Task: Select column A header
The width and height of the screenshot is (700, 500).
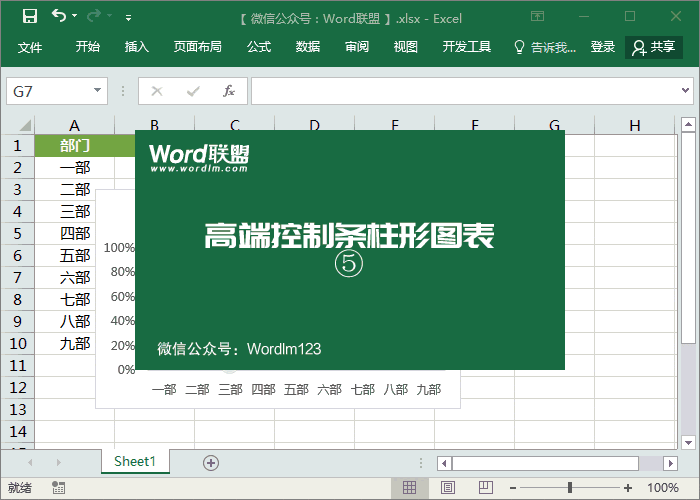Action: click(x=75, y=125)
